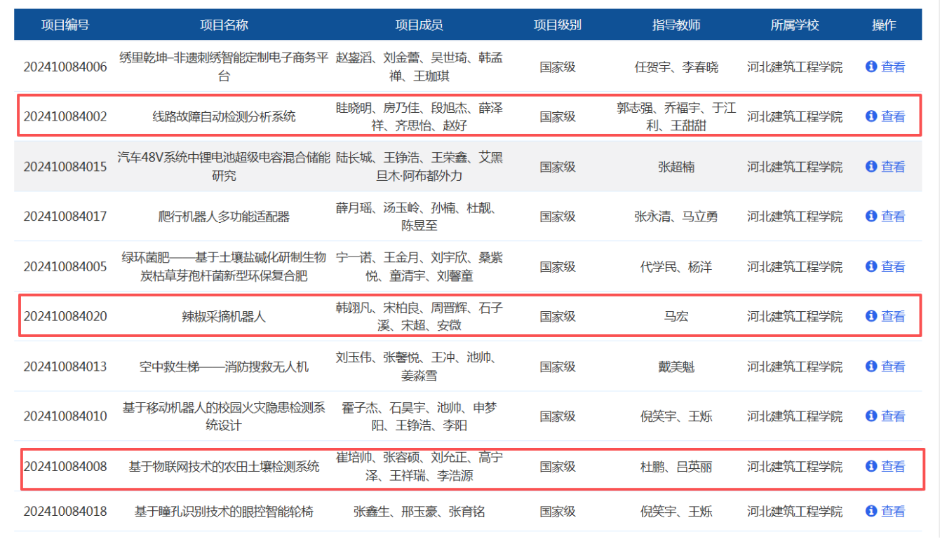Image resolution: width=947 pixels, height=560 pixels.
Task: Click the 项目名称 column header
Action: 224,25
